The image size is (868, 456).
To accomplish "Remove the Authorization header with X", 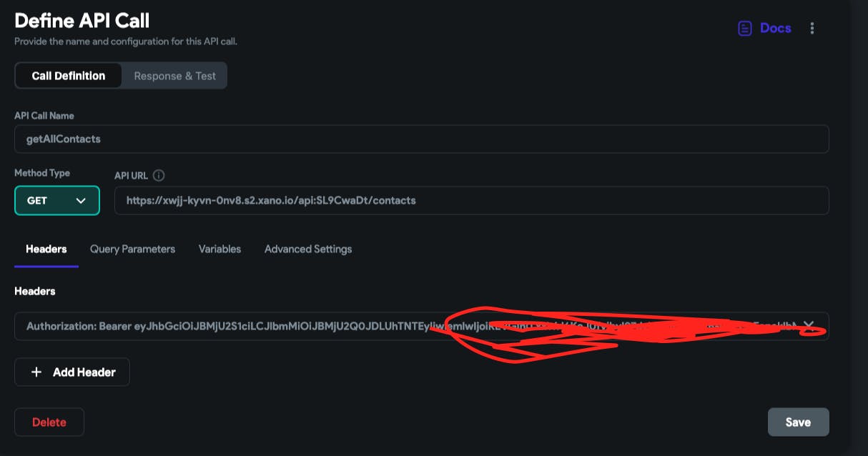I will pyautogui.click(x=809, y=326).
